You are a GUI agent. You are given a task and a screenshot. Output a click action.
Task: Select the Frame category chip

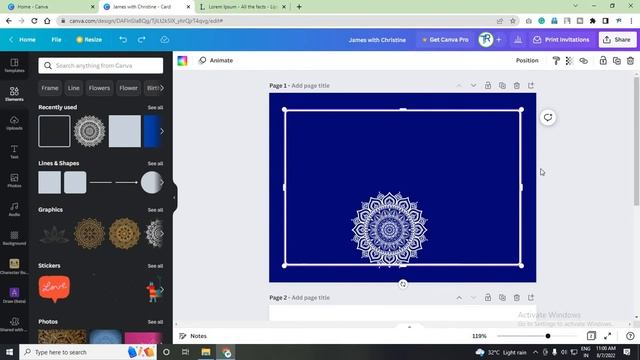coord(50,88)
